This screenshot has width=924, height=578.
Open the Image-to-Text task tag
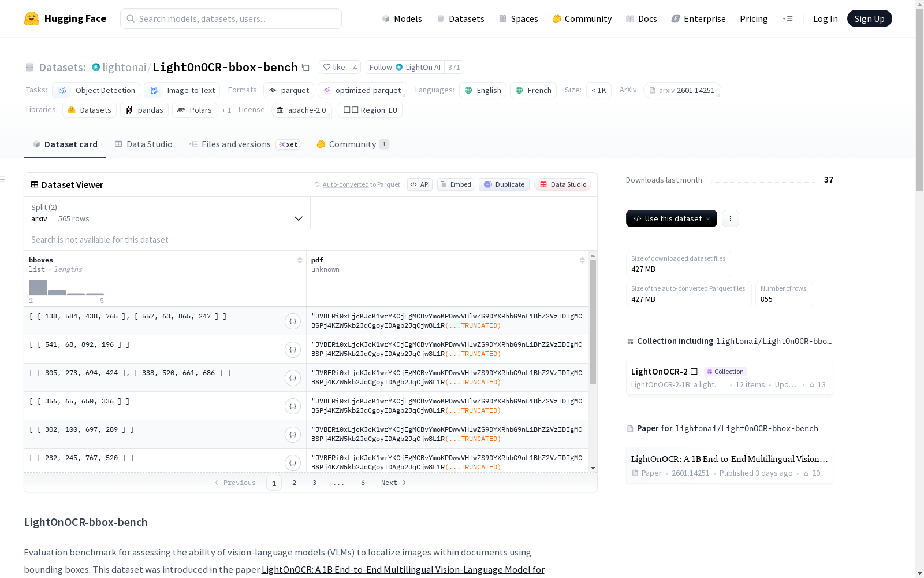[x=182, y=90]
